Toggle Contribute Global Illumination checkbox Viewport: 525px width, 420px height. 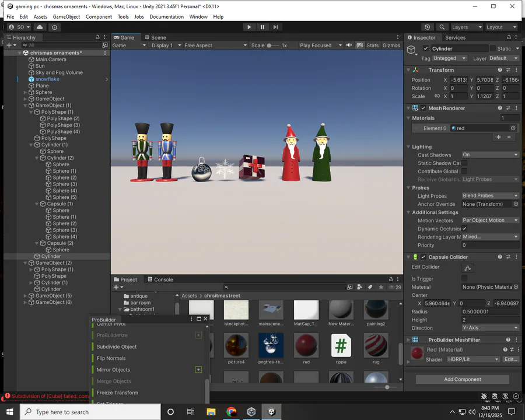pos(464,171)
